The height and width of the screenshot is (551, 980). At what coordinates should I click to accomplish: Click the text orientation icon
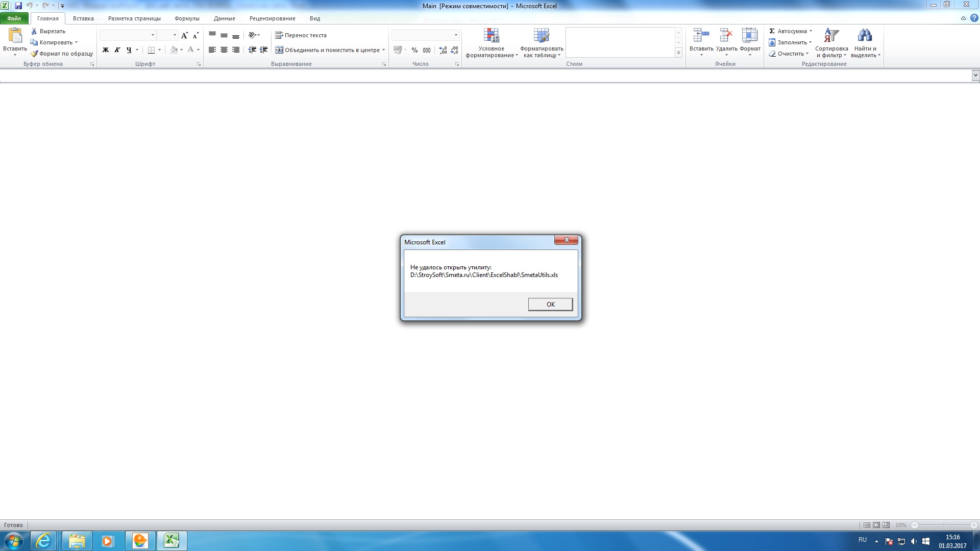[252, 35]
